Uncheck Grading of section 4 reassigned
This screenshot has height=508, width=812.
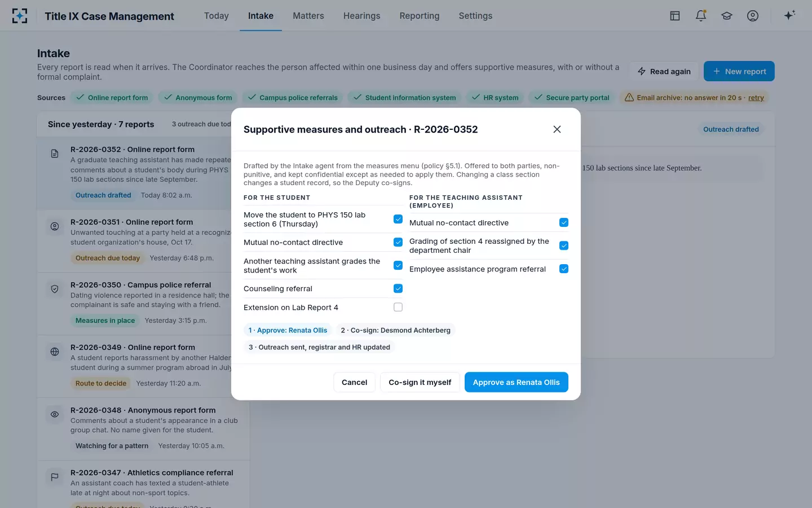[x=564, y=246]
